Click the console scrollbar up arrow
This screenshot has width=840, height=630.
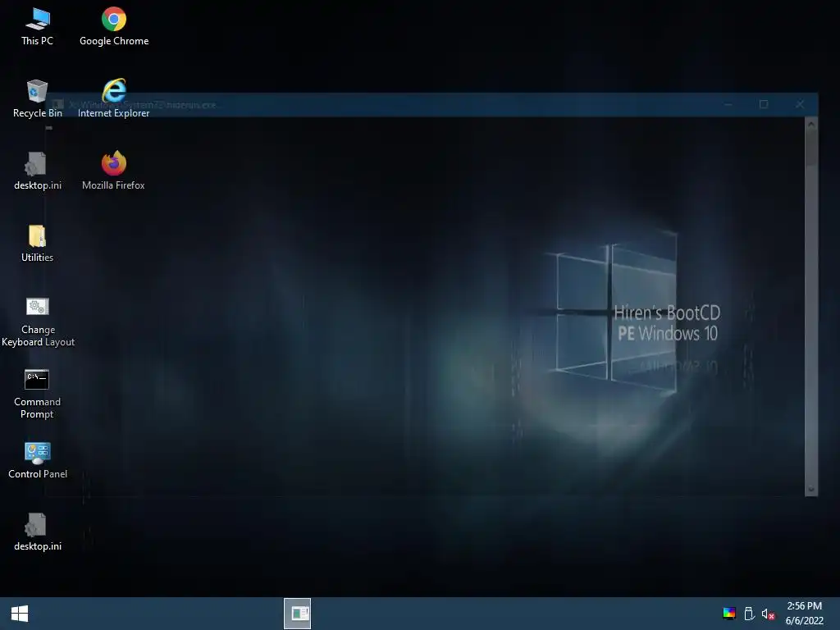click(811, 125)
